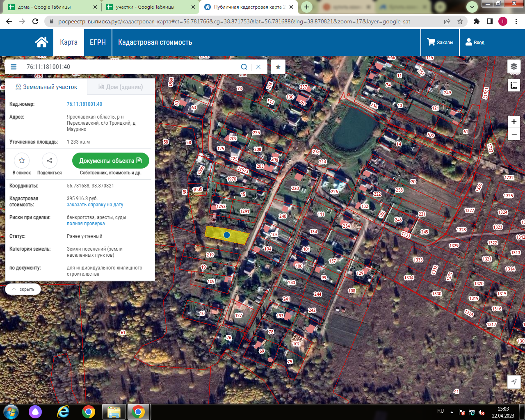Open the taskbar clock and date
Viewport: 525px width, 420px height.
503,412
